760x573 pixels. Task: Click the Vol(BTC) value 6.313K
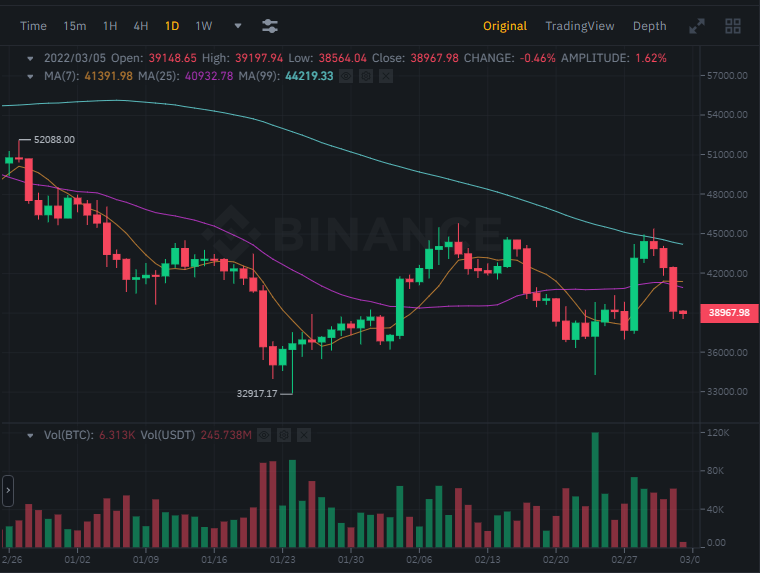click(x=117, y=435)
